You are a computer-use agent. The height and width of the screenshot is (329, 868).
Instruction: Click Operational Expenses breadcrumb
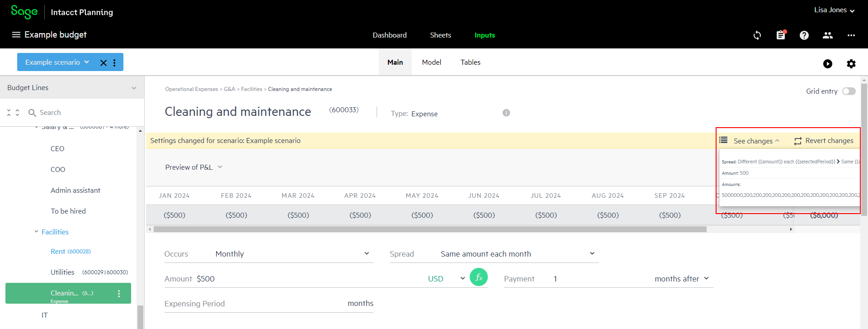[x=192, y=89]
